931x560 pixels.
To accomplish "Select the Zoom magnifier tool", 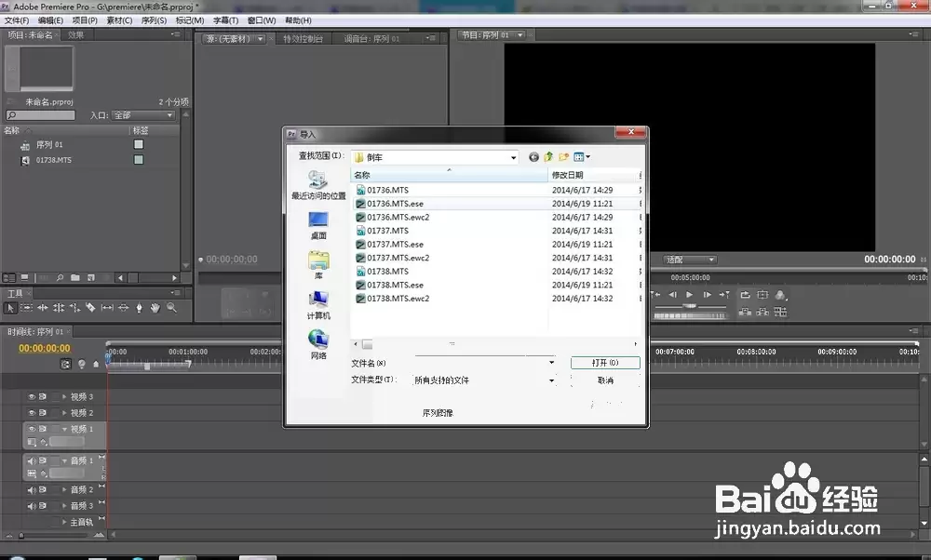I will pyautogui.click(x=171, y=308).
